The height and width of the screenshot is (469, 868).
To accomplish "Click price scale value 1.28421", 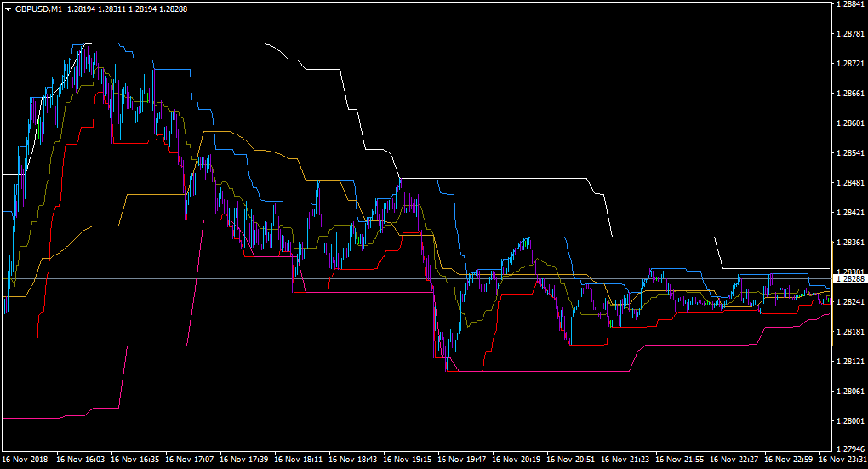I will pos(850,213).
